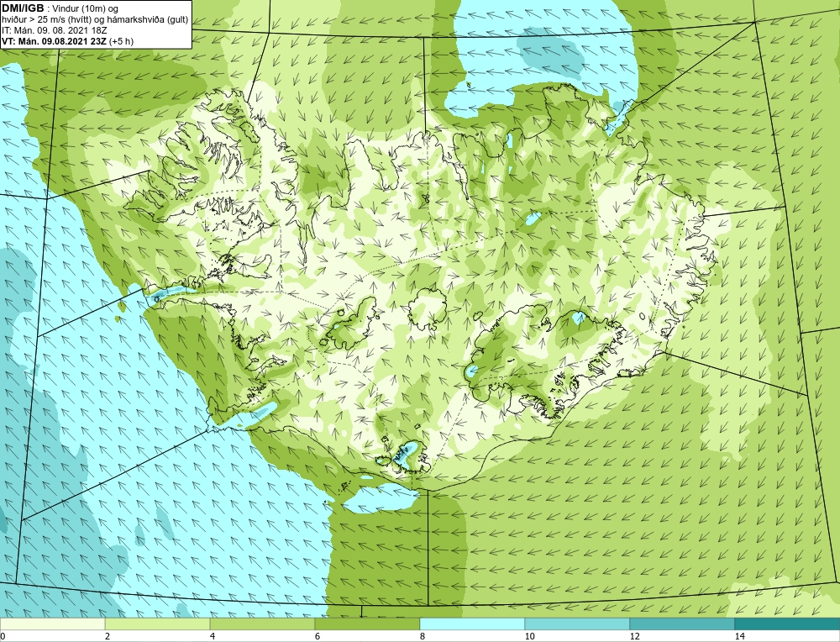Click the 10–12 m/s cyan legend swatch
The width and height of the screenshot is (840, 642).
[x=578, y=624]
